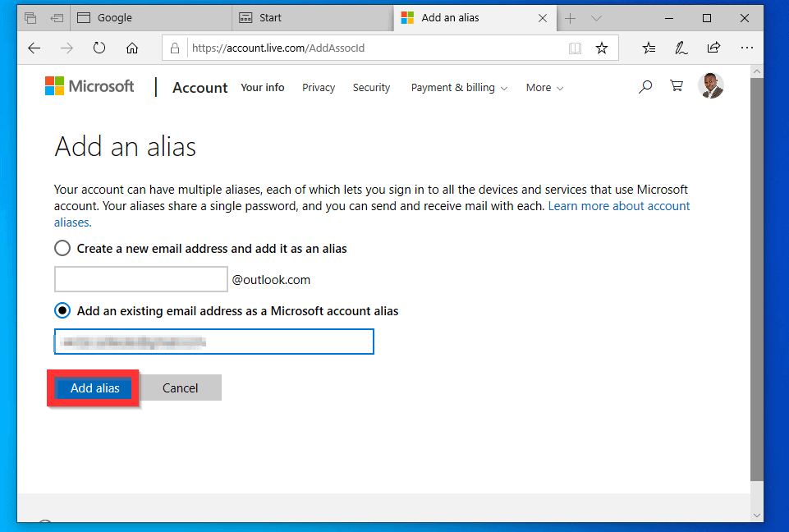789x532 pixels.
Task: Select Add an existing email address option
Action: 62,311
